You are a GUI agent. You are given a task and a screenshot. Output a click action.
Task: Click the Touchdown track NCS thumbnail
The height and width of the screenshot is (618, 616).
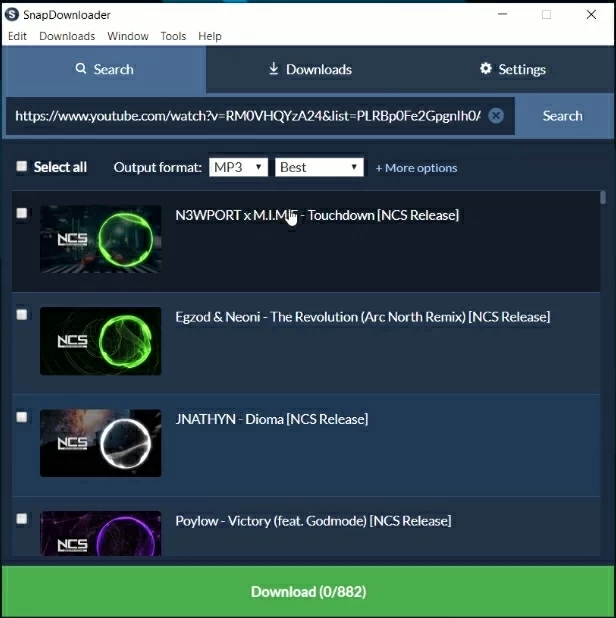pyautogui.click(x=100, y=239)
